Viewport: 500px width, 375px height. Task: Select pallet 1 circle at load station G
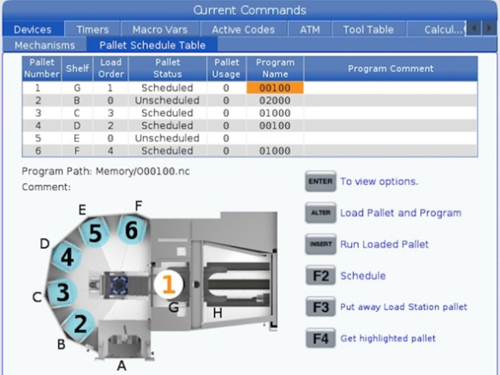point(169,284)
